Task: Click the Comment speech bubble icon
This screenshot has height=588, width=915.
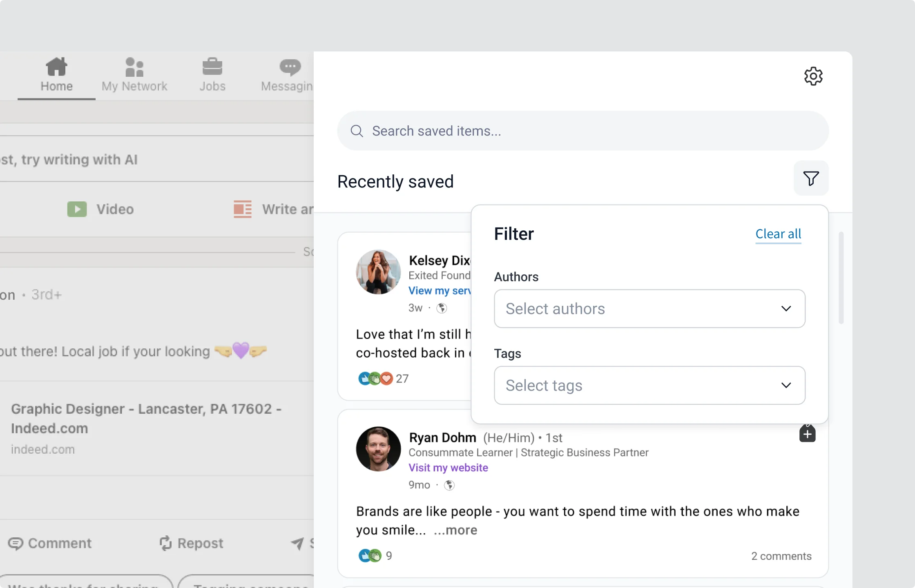Action: 16,543
